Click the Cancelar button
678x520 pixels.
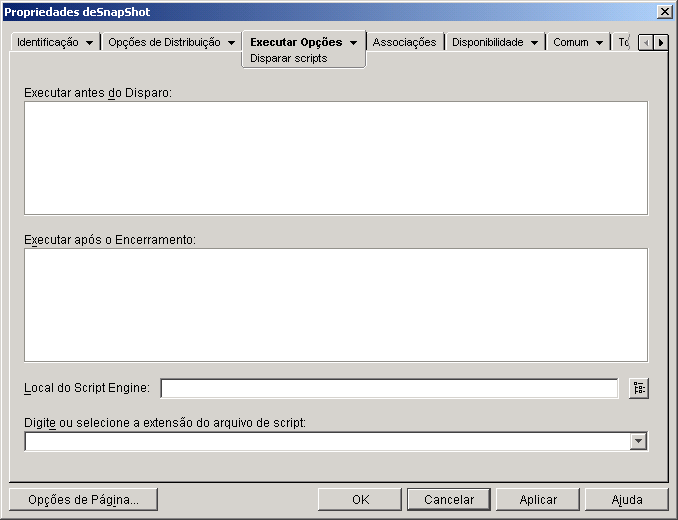click(x=449, y=500)
